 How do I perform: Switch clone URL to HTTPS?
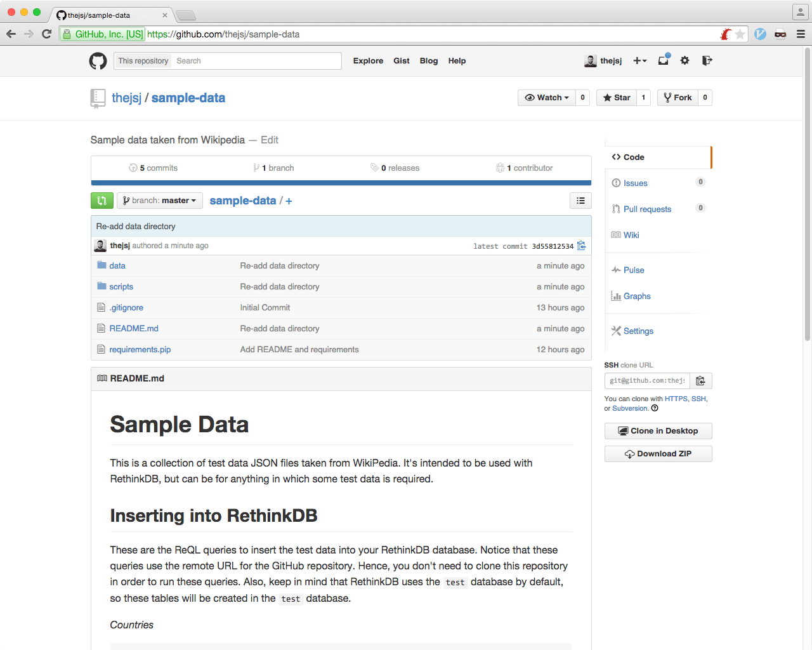[676, 399]
